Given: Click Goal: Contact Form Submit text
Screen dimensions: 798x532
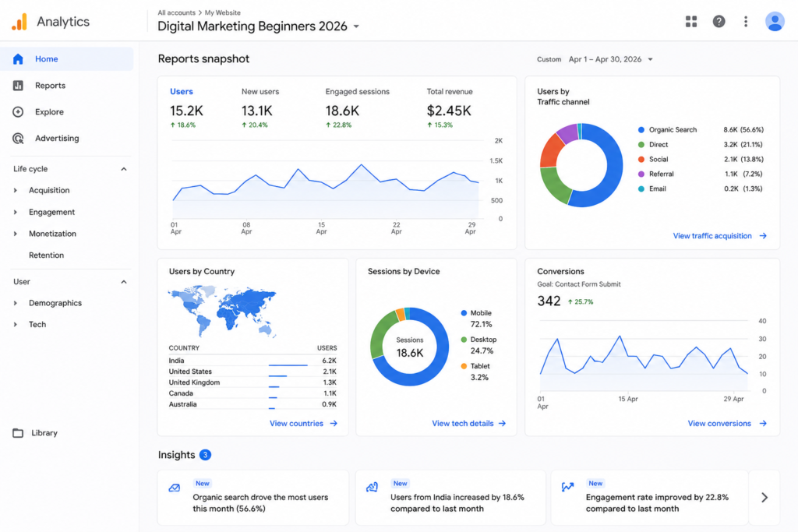Looking at the screenshot, I should 579,284.
